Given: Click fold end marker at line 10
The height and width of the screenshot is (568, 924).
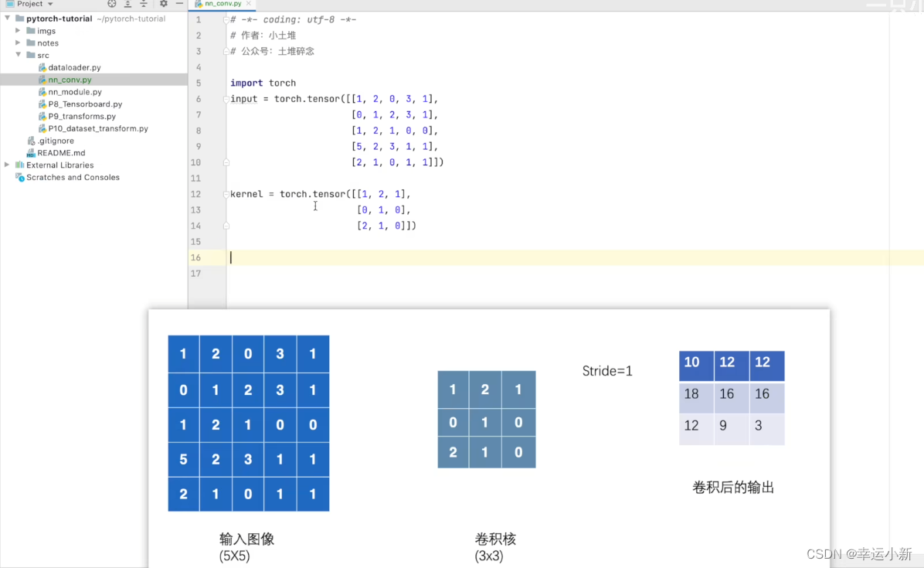Looking at the screenshot, I should (226, 162).
